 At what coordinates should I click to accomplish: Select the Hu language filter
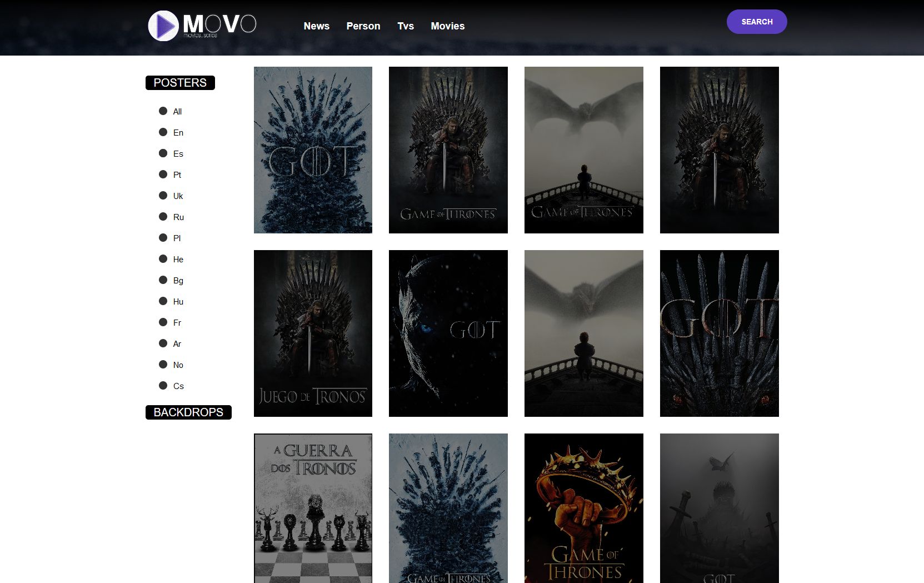(163, 301)
